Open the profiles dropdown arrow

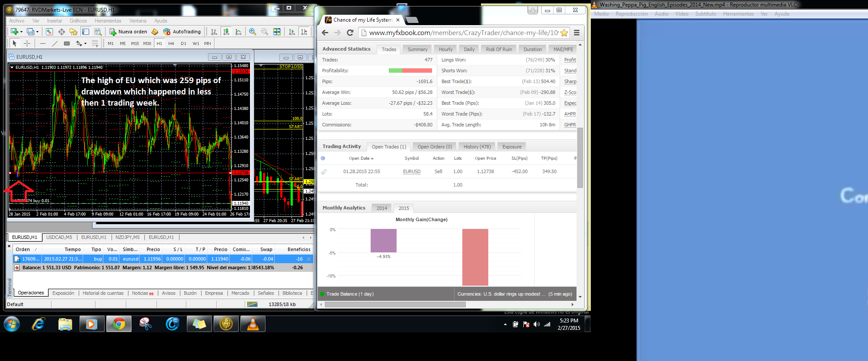[37, 32]
